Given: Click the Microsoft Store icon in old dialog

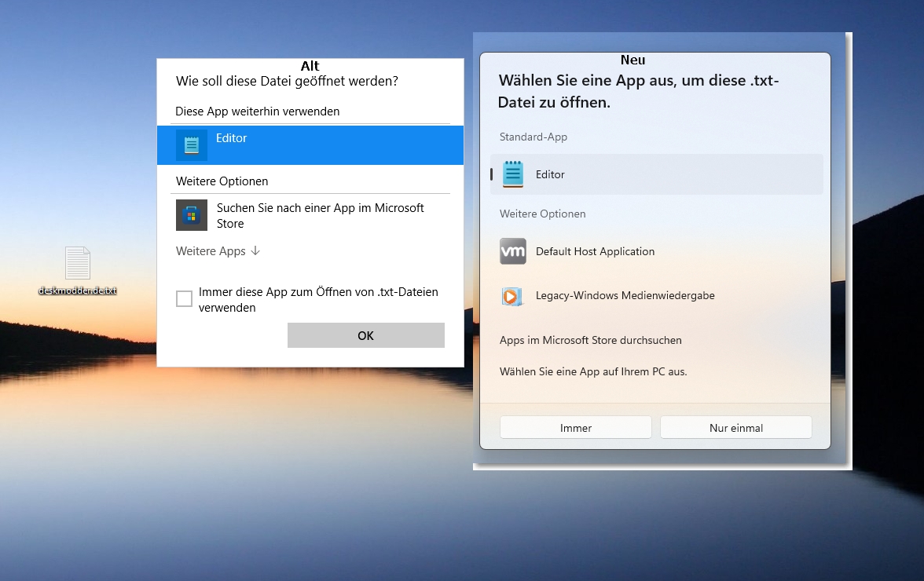Looking at the screenshot, I should 192,215.
